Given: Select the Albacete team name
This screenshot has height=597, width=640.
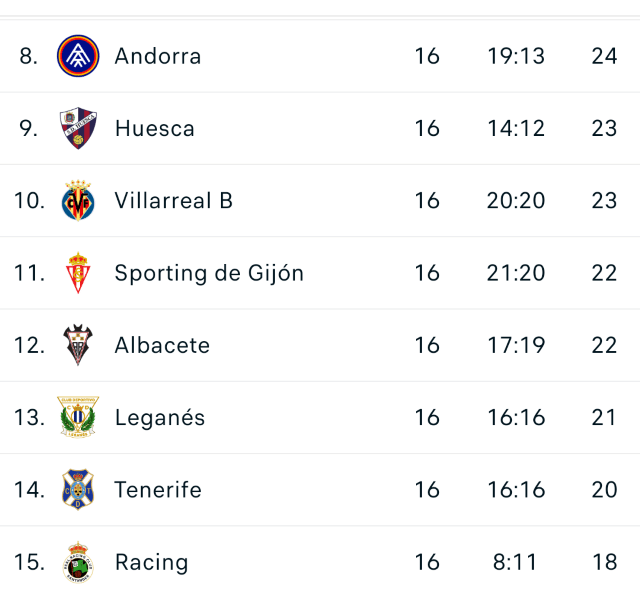Looking at the screenshot, I should (x=162, y=345).
